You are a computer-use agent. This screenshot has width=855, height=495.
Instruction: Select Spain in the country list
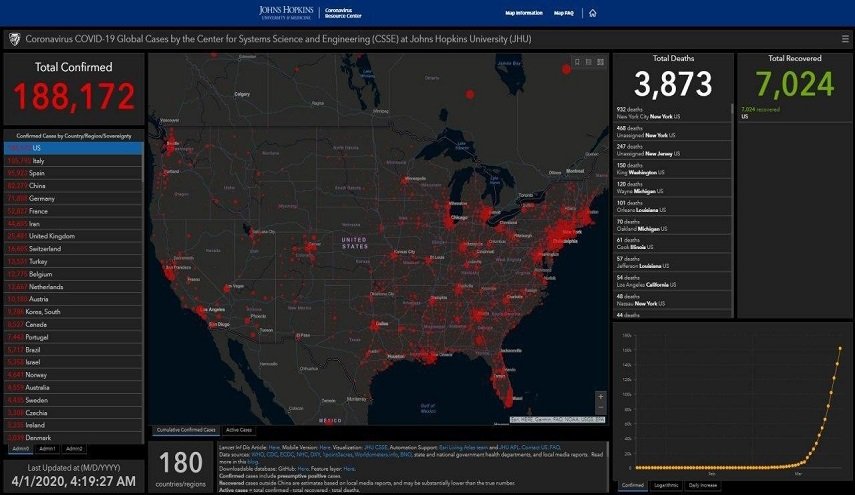pyautogui.click(x=74, y=173)
